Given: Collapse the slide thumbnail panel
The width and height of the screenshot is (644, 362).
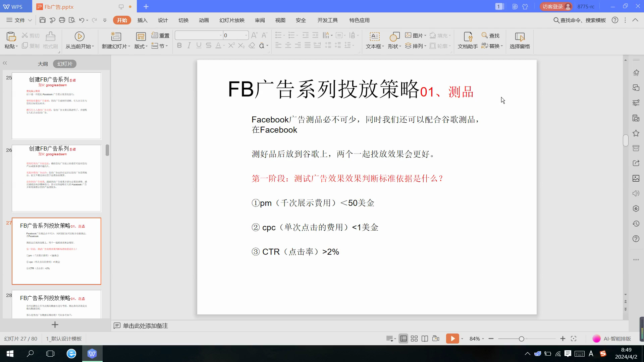Looking at the screenshot, I should click(5, 63).
